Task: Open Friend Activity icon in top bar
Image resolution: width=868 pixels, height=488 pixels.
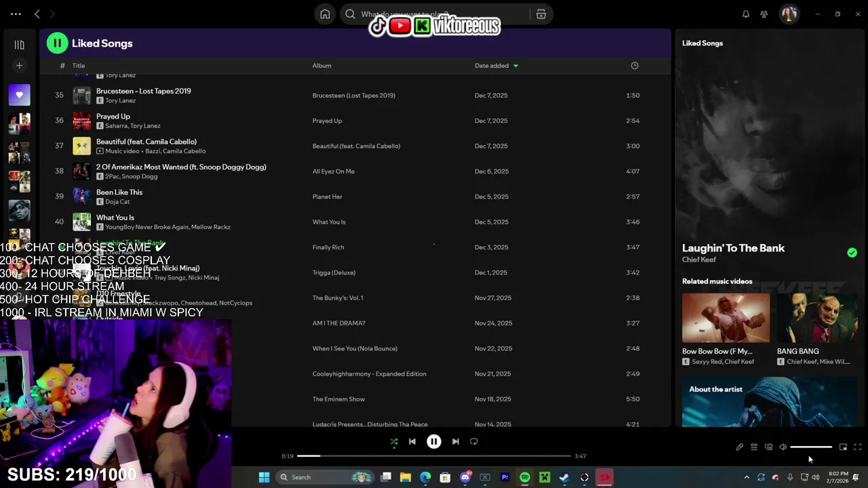Action: pos(764,14)
